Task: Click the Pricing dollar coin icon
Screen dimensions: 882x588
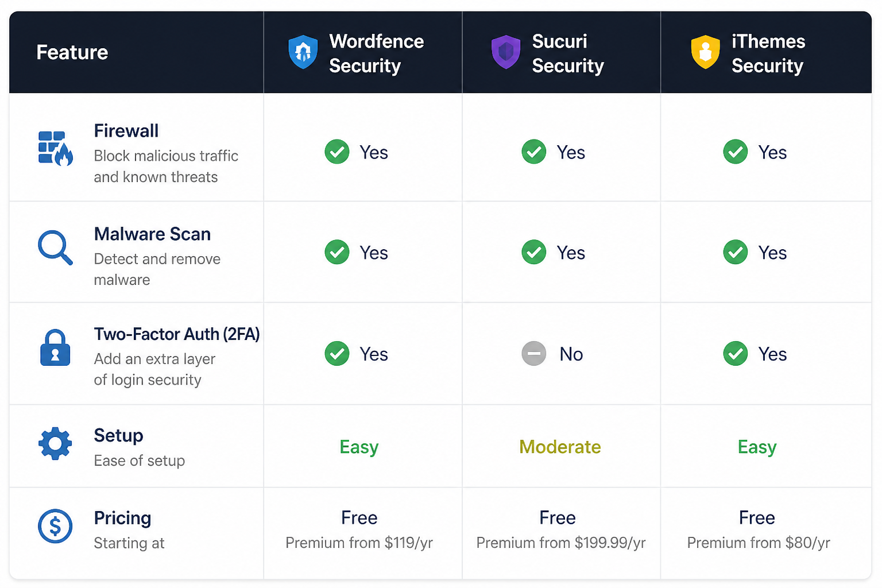Action: point(55,526)
